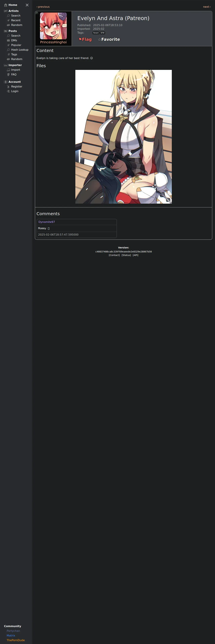Open the DMs page

(x=14, y=40)
